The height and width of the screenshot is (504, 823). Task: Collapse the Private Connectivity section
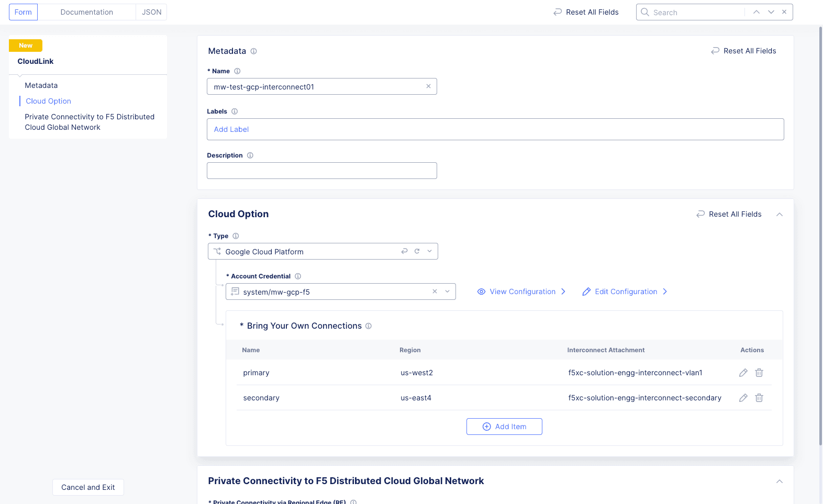click(x=780, y=481)
